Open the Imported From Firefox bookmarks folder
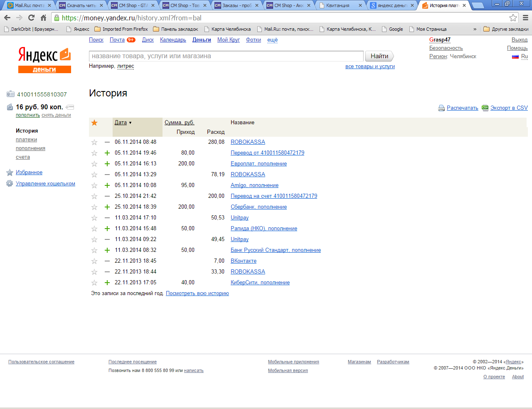This screenshot has height=409, width=532. pos(121,29)
